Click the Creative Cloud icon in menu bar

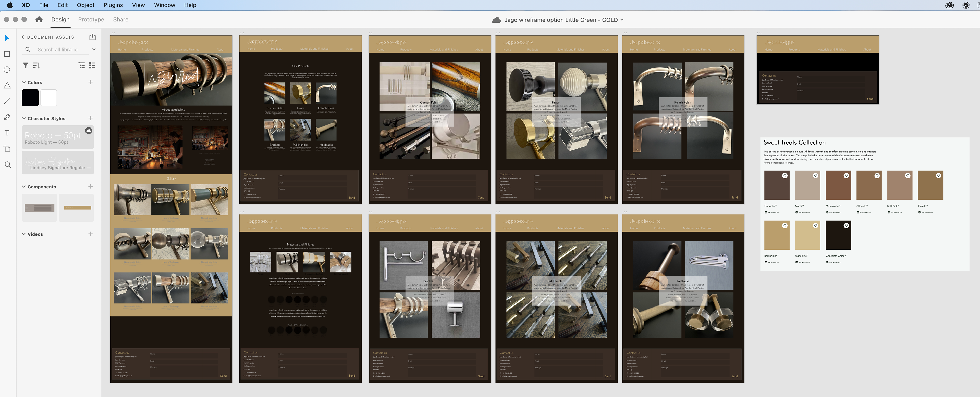[950, 5]
